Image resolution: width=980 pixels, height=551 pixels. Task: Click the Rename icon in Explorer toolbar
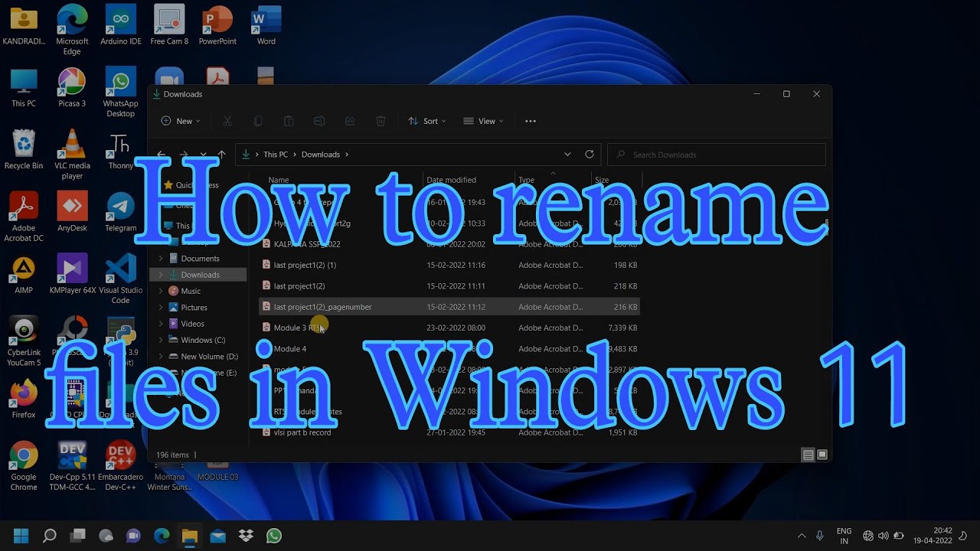[319, 121]
